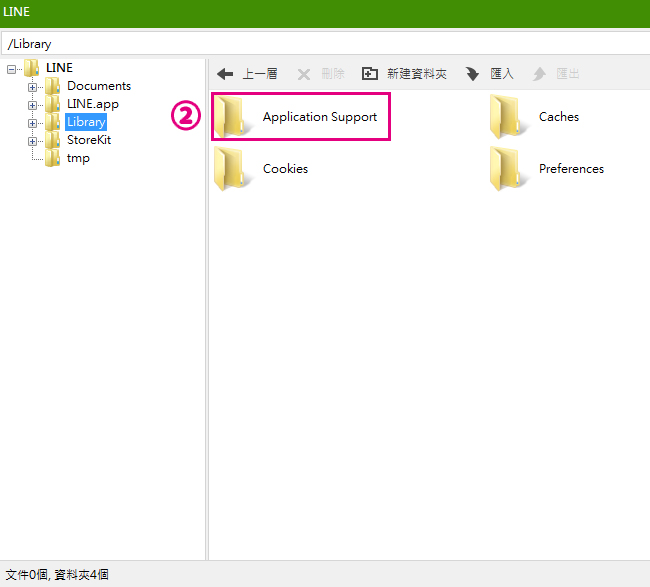The width and height of the screenshot is (650, 587).
Task: Expand the Library tree node
Action: [32, 124]
